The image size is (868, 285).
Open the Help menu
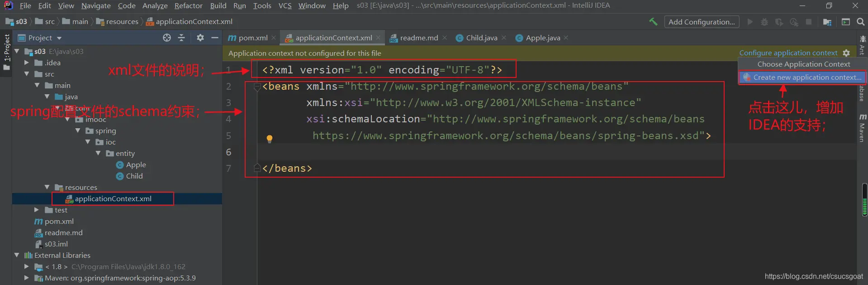pyautogui.click(x=341, y=5)
